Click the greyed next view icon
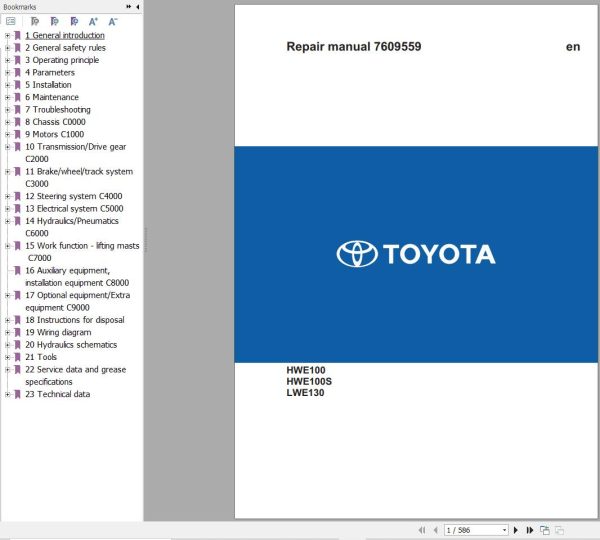This screenshot has width=600, height=540. pyautogui.click(x=559, y=530)
